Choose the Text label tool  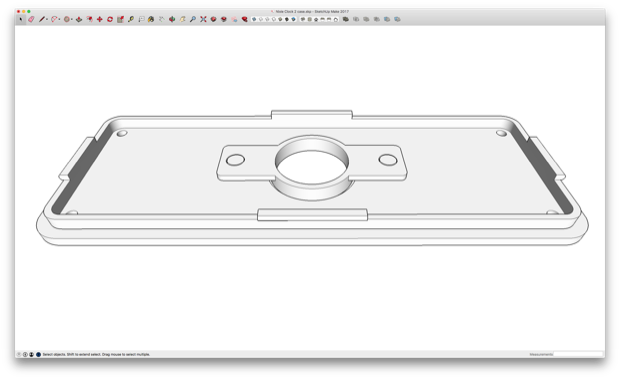(141, 19)
